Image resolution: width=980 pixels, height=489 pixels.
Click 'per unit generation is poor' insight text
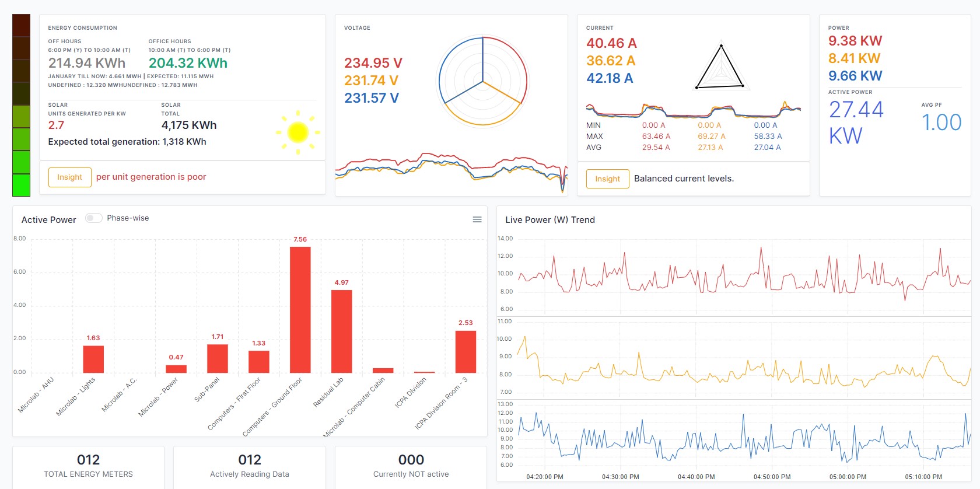(x=151, y=177)
